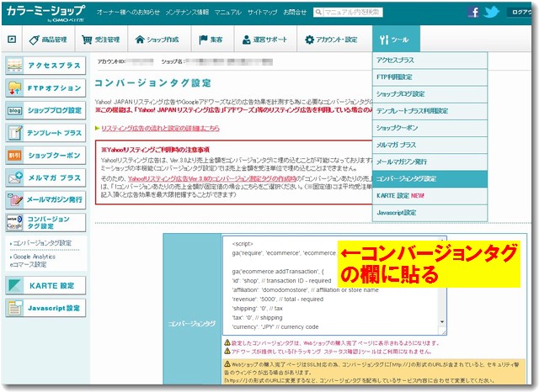Open 商品管理 tag icon menu
The height and width of the screenshot is (392, 539).
48,40
